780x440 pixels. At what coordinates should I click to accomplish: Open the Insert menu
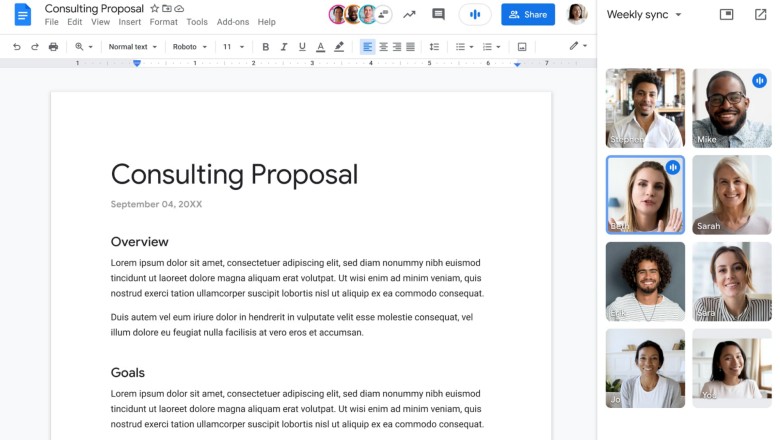pyautogui.click(x=129, y=22)
